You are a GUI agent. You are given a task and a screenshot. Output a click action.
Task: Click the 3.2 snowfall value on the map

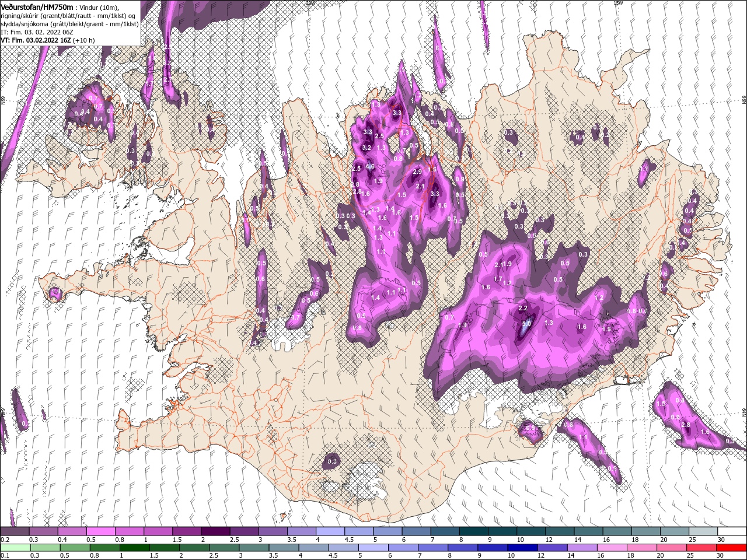point(366,148)
